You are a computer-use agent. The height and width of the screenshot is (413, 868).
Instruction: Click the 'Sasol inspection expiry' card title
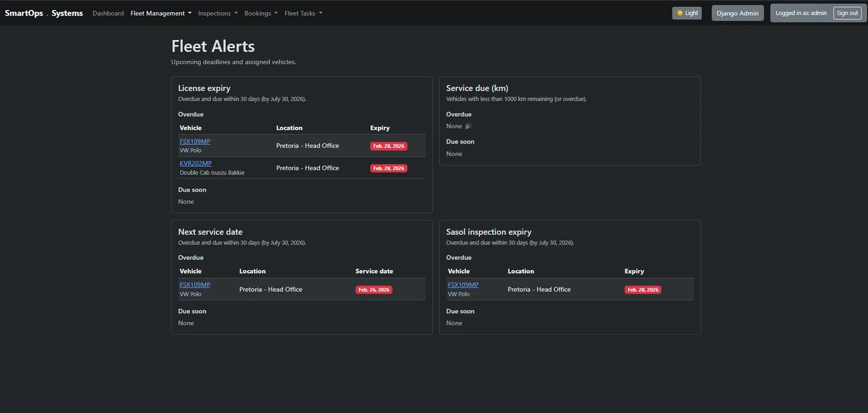pos(488,232)
